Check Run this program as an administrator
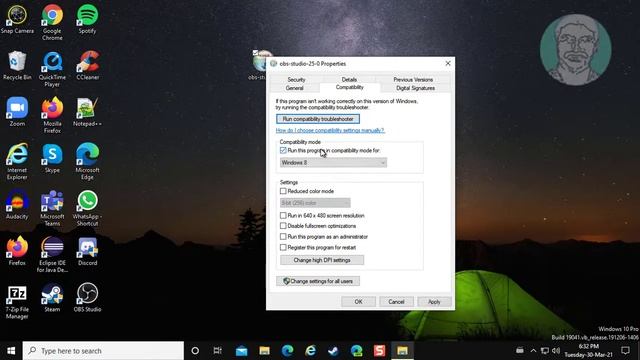640x360 pixels. click(283, 237)
